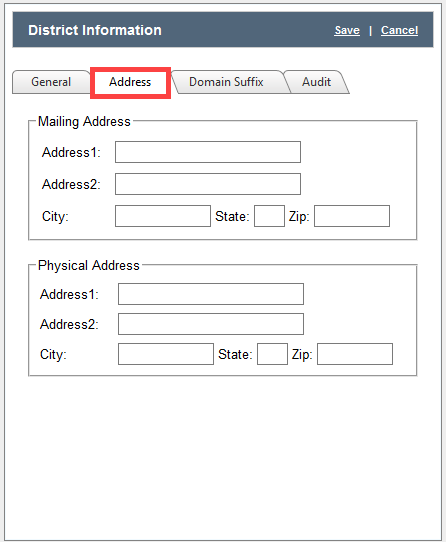Switch to the General tab
The height and width of the screenshot is (542, 446).
point(51,82)
